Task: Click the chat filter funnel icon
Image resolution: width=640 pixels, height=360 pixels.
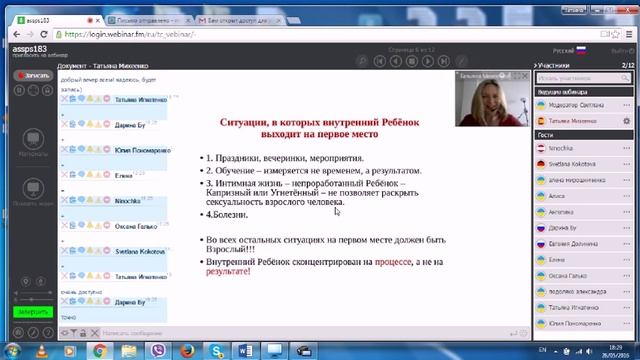Action: click(73, 333)
